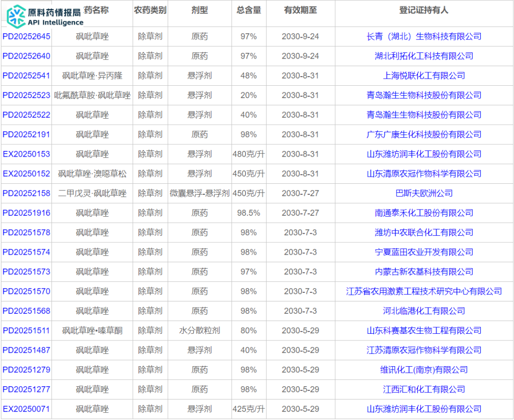Open holder 上海悦联化工有限公司

click(424, 76)
